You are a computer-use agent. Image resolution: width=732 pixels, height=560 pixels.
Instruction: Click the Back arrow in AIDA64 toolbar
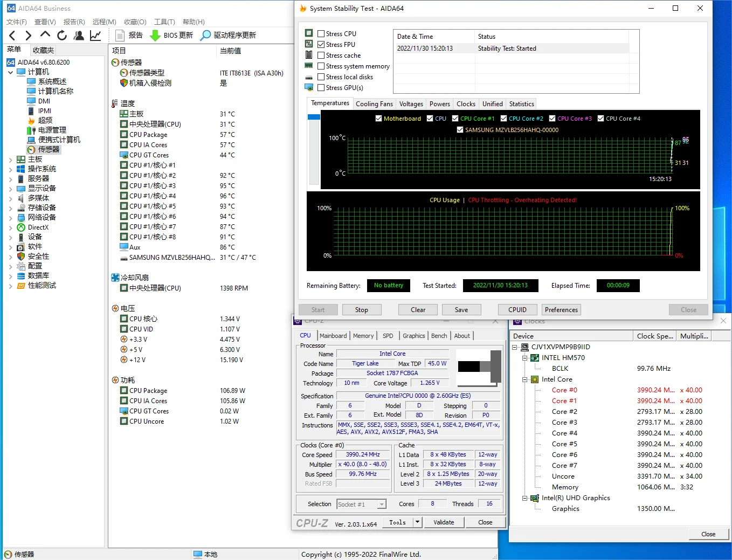click(x=12, y=36)
